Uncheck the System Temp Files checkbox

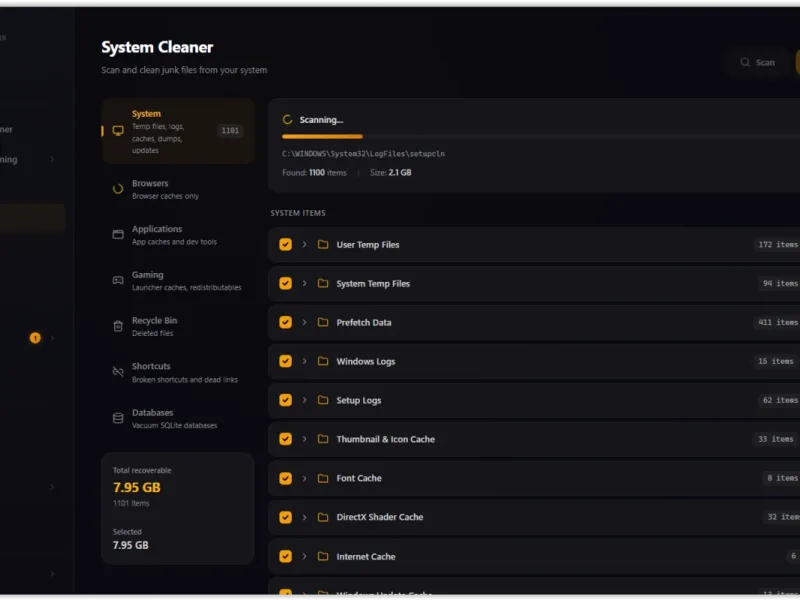pos(286,283)
